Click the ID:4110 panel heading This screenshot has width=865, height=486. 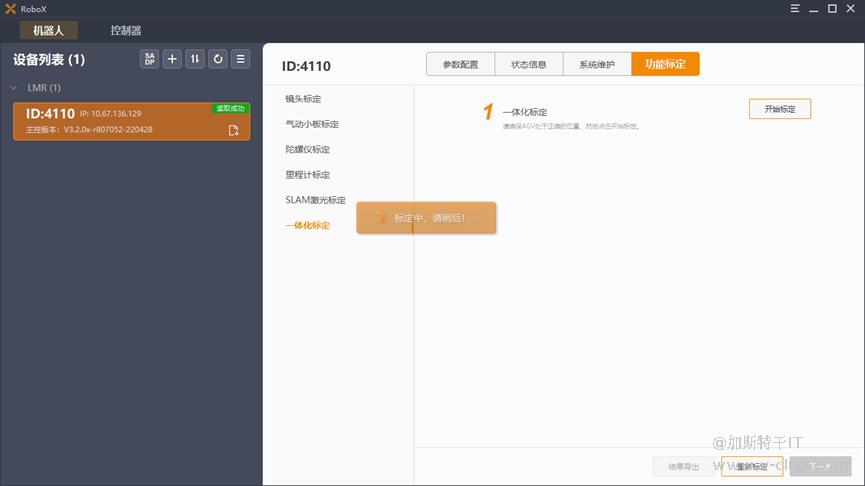pos(306,66)
